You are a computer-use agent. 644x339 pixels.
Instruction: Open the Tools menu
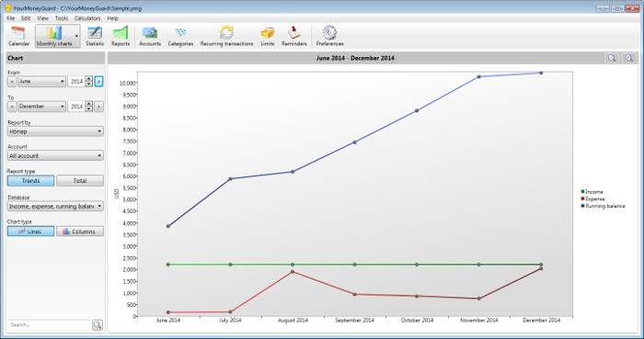click(62, 18)
